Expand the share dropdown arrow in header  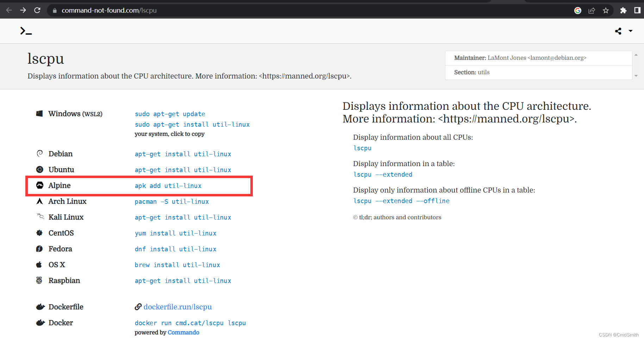[631, 31]
